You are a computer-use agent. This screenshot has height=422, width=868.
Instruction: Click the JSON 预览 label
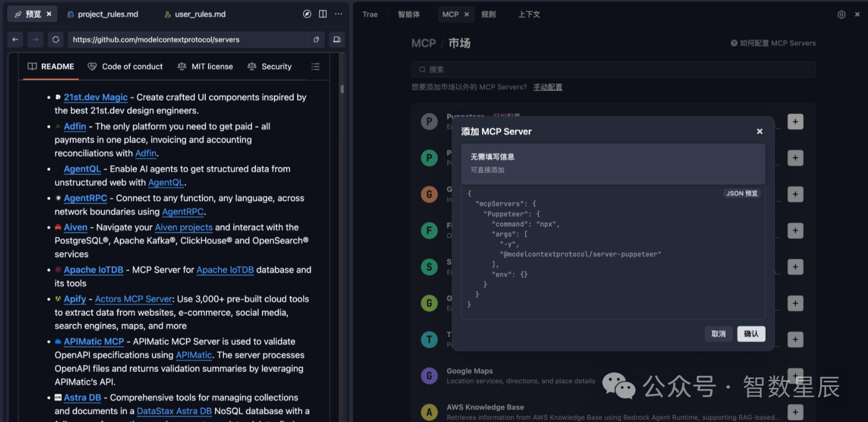coord(741,194)
